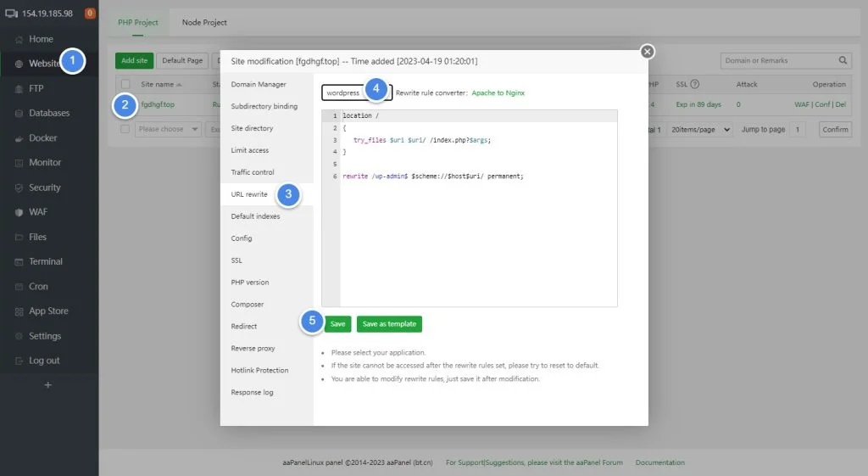This screenshot has width=868, height=476.
Task: Click the Security shield icon
Action: (x=19, y=188)
